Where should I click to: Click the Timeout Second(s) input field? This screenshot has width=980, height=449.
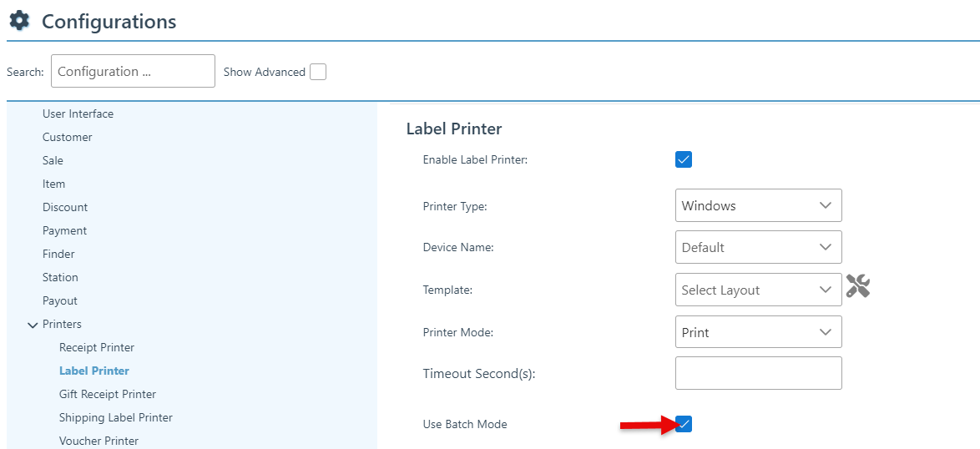point(758,373)
